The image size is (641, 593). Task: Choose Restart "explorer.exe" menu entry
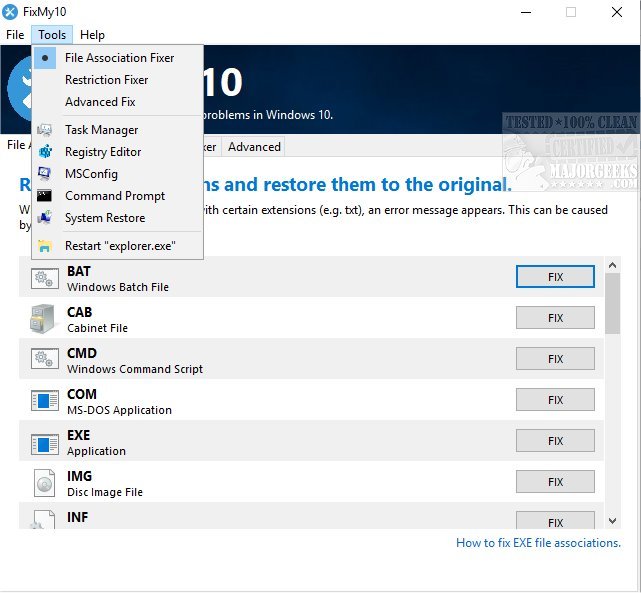pyautogui.click(x=117, y=246)
